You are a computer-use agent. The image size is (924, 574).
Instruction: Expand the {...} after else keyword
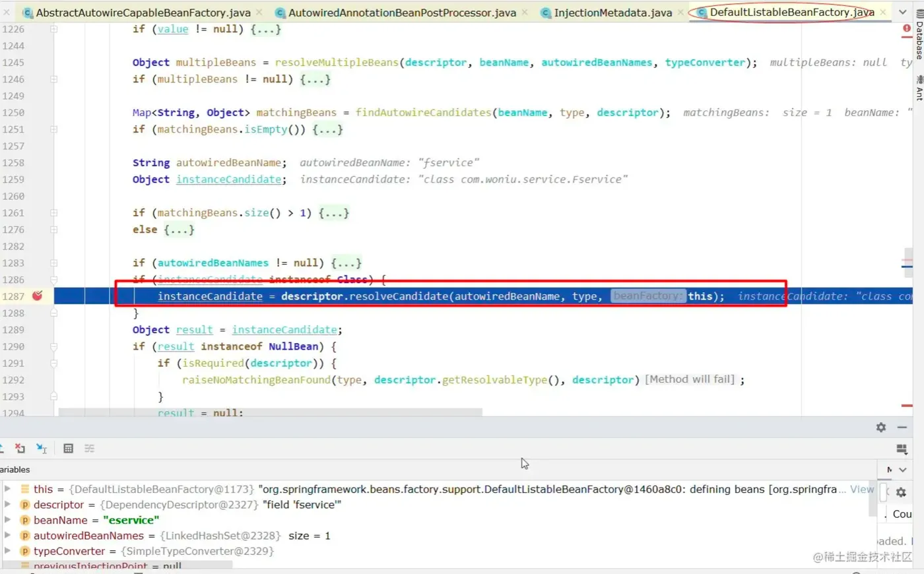tap(179, 230)
